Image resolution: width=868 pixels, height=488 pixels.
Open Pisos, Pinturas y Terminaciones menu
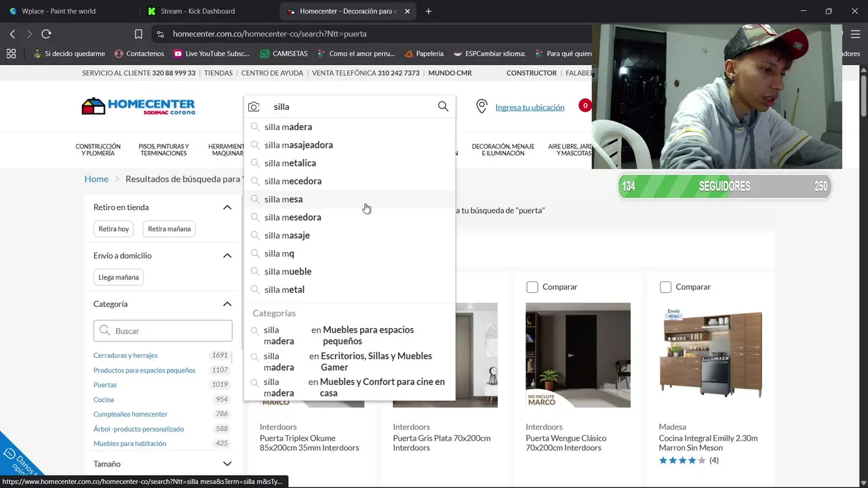click(163, 150)
